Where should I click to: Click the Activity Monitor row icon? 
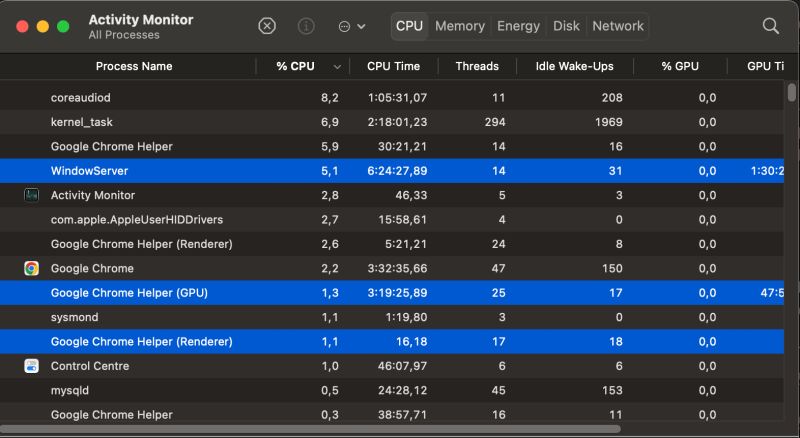click(x=32, y=195)
